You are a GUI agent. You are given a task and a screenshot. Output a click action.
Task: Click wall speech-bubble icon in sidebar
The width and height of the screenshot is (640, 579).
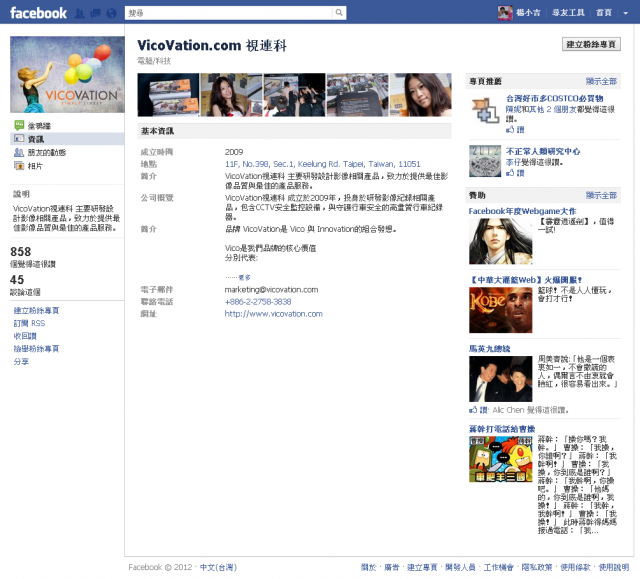click(x=19, y=125)
